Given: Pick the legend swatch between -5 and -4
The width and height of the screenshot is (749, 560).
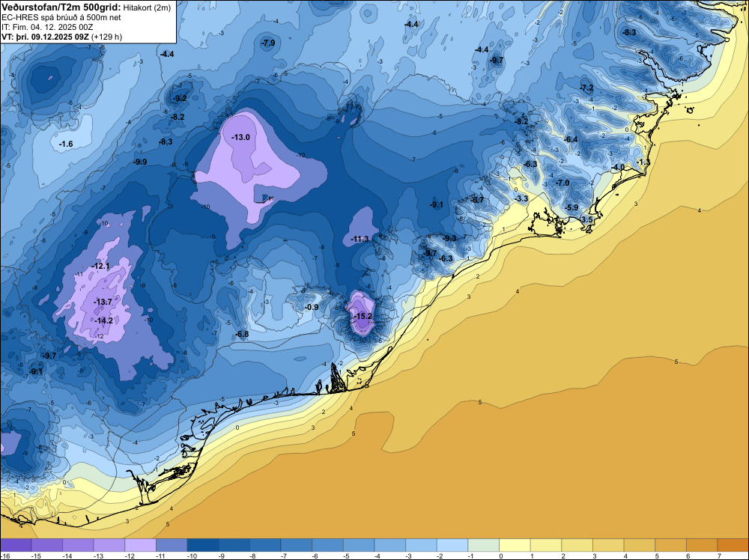Looking at the screenshot, I should 360,545.
